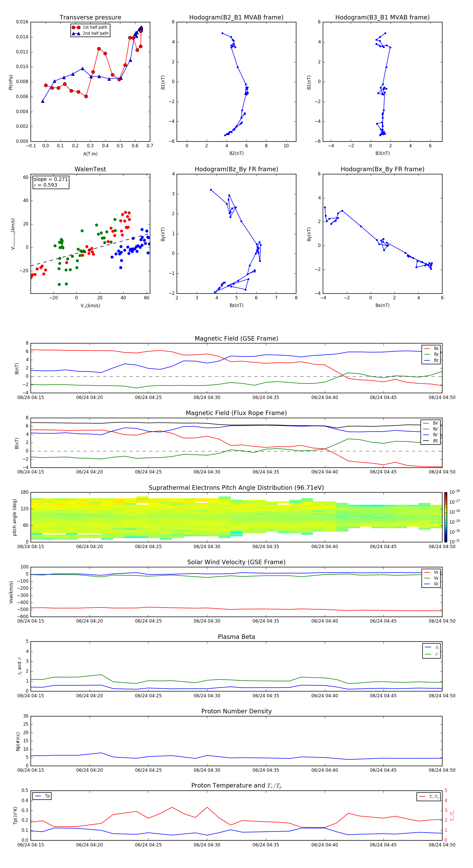
Task: Click the 'Plasma Beta' panel title
Action: coord(236,637)
